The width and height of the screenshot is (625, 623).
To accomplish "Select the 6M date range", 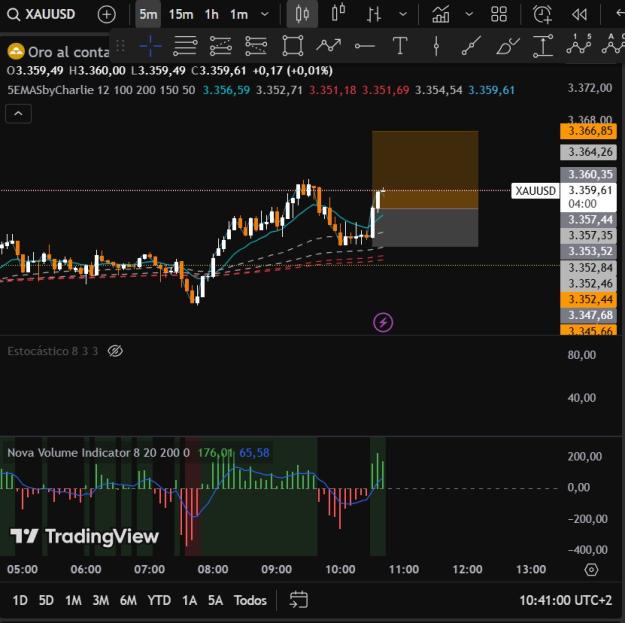I will pyautogui.click(x=128, y=600).
